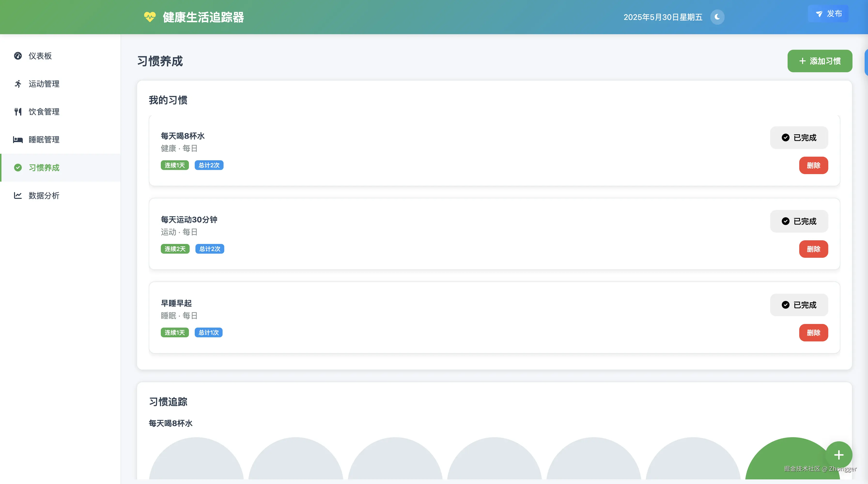Click 发布 publish button
868x484 pixels.
pyautogui.click(x=828, y=14)
